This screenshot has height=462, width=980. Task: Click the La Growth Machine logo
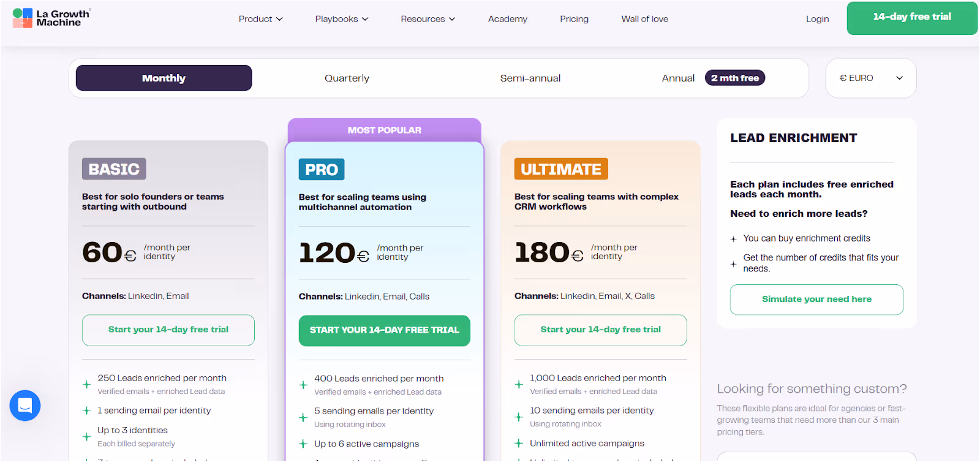click(51, 18)
